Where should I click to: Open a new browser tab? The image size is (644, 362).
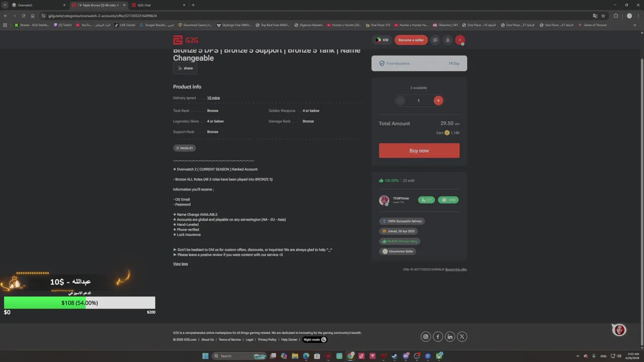pos(193,5)
